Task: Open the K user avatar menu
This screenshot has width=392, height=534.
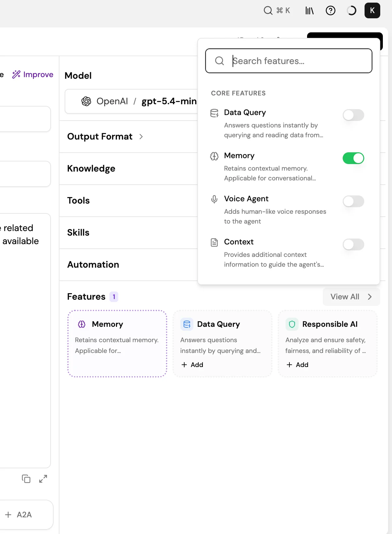Action: tap(372, 10)
